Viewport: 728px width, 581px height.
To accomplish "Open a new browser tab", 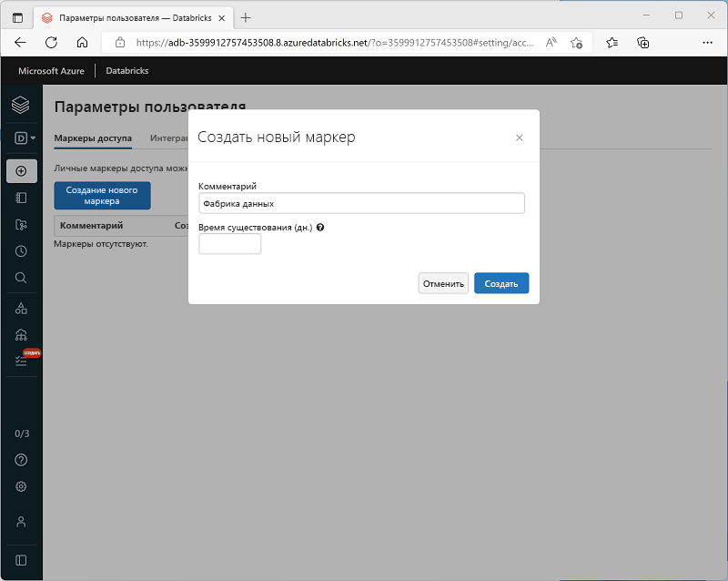I will coord(246,18).
